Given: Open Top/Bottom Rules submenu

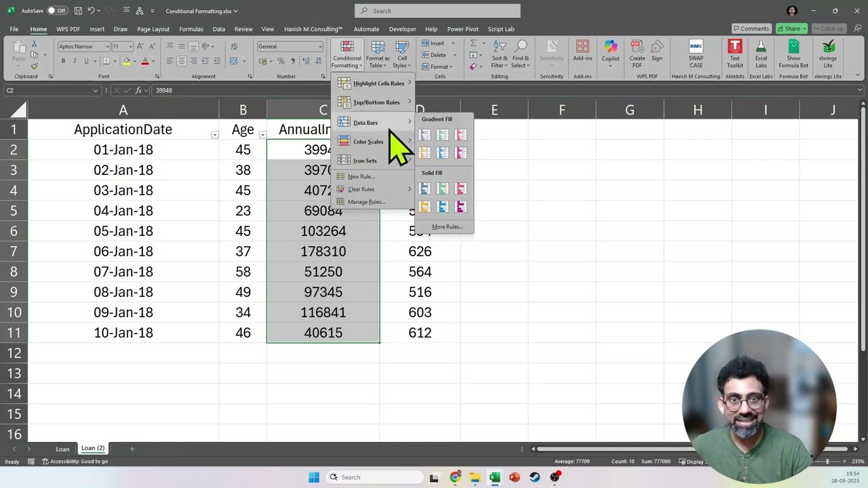Looking at the screenshot, I should [374, 102].
